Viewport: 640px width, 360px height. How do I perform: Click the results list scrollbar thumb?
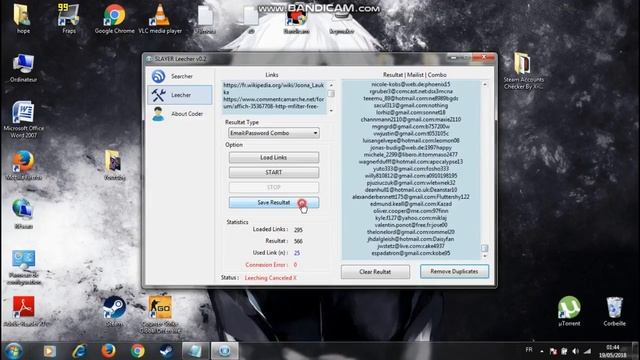(x=484, y=248)
